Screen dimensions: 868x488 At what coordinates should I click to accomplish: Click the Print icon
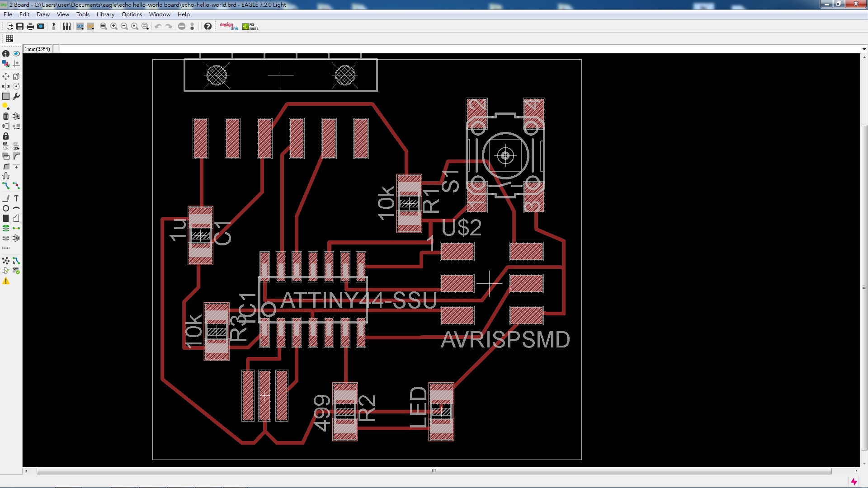pyautogui.click(x=30, y=26)
